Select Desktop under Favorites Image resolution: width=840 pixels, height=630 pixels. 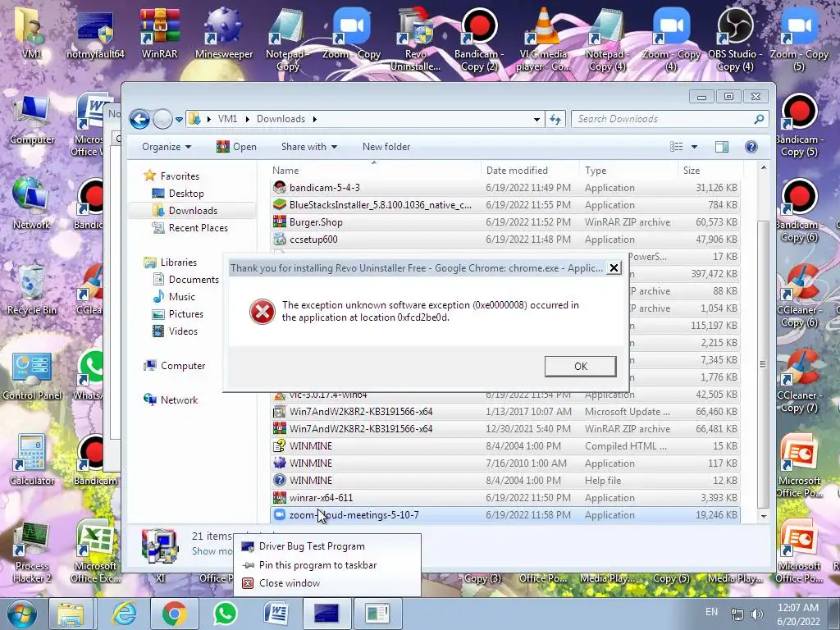[x=186, y=194]
